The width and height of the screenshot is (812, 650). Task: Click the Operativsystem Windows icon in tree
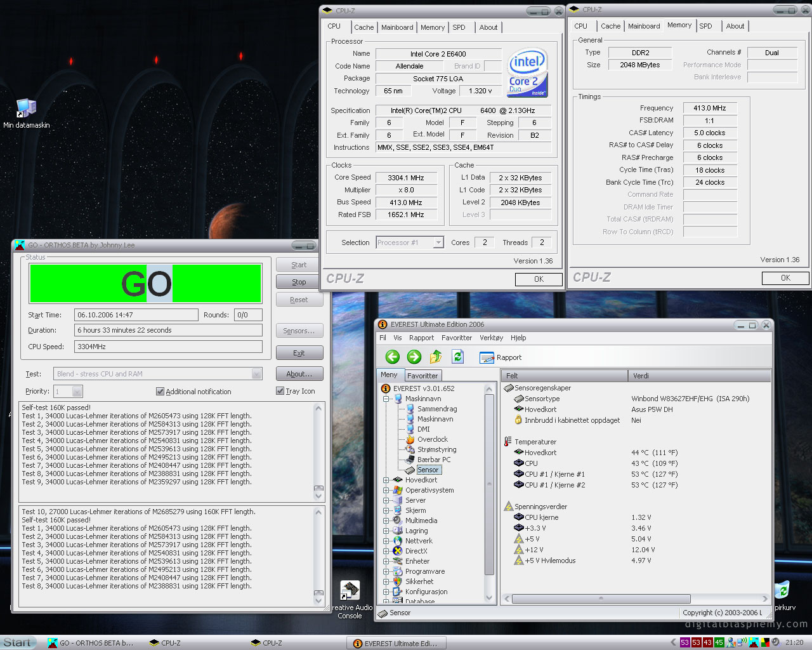397,490
